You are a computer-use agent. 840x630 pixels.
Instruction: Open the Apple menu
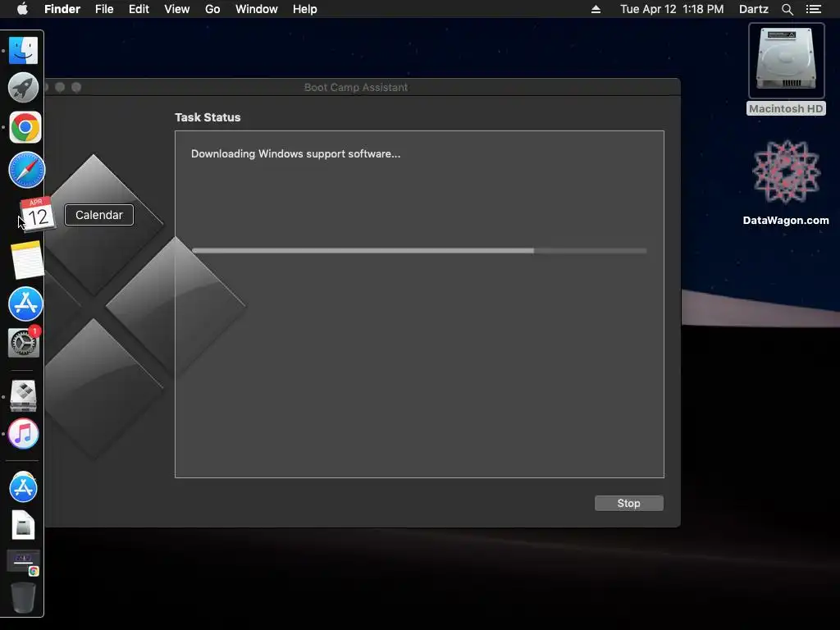pyautogui.click(x=22, y=9)
